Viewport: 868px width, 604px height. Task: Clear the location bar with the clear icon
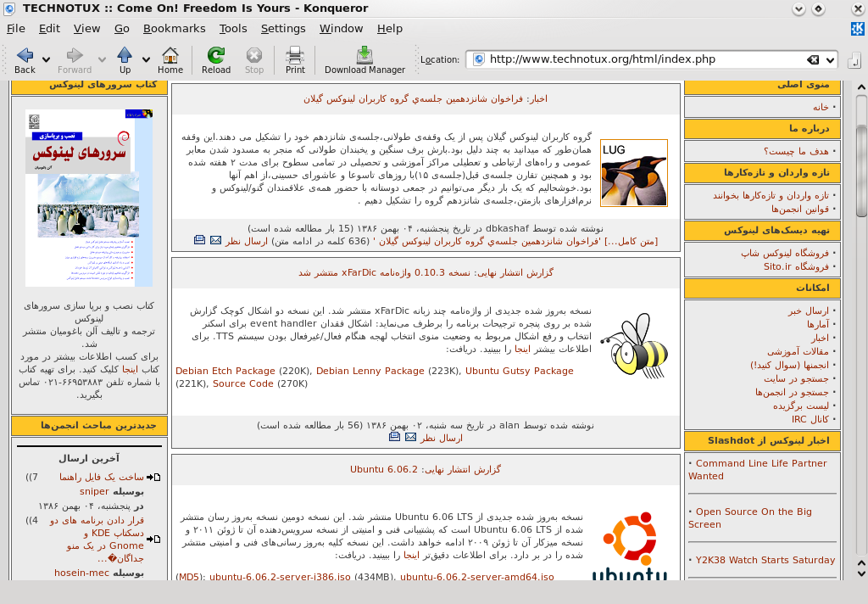[x=813, y=59]
